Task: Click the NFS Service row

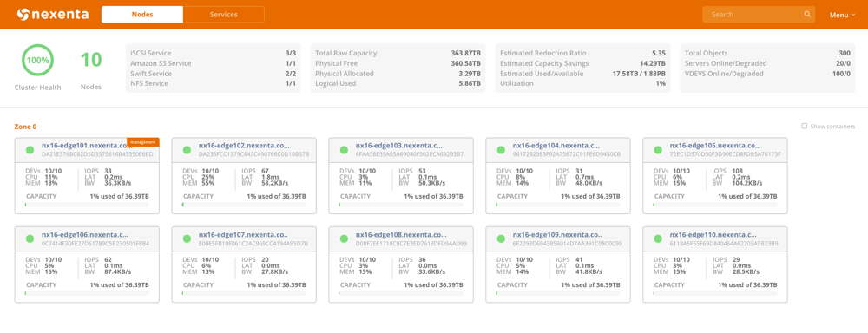Action: [x=214, y=83]
